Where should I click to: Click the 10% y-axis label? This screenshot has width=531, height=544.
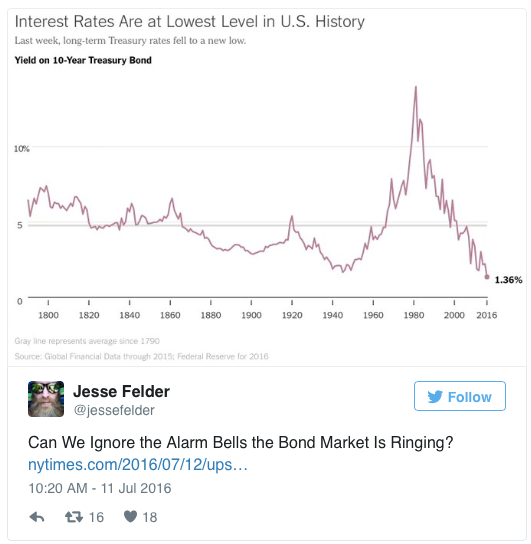[22, 149]
